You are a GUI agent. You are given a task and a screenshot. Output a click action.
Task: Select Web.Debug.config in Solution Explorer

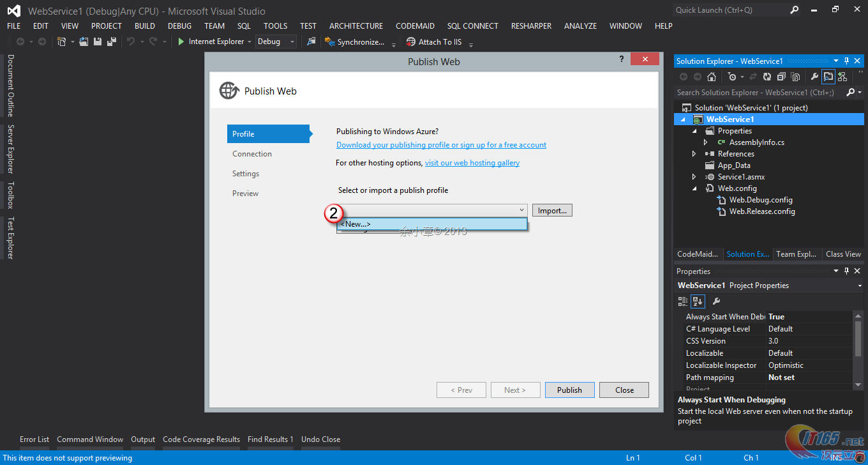click(x=761, y=200)
